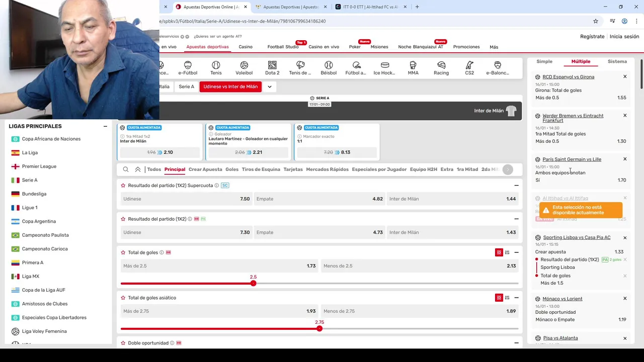Collapse the Doble oportunidad market
The width and height of the screenshot is (644, 362).
pos(516,343)
